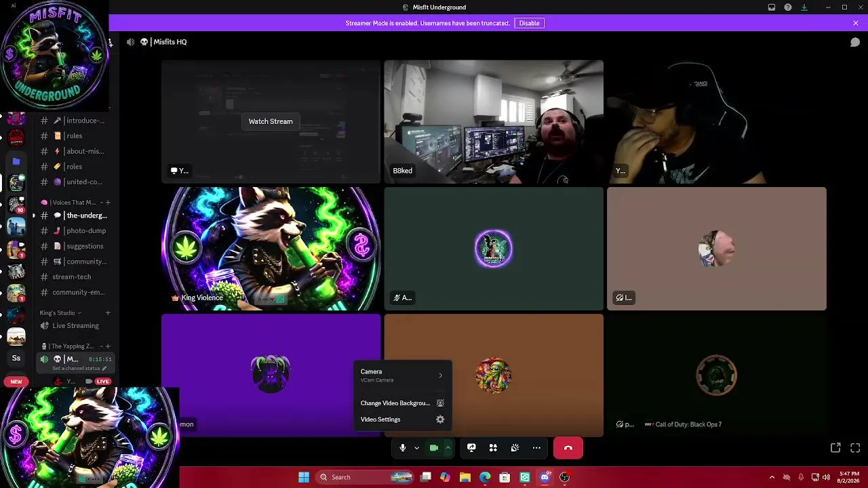Disable Streamer Mode from the banner
Screen dimensions: 868x488
pyautogui.click(x=529, y=23)
